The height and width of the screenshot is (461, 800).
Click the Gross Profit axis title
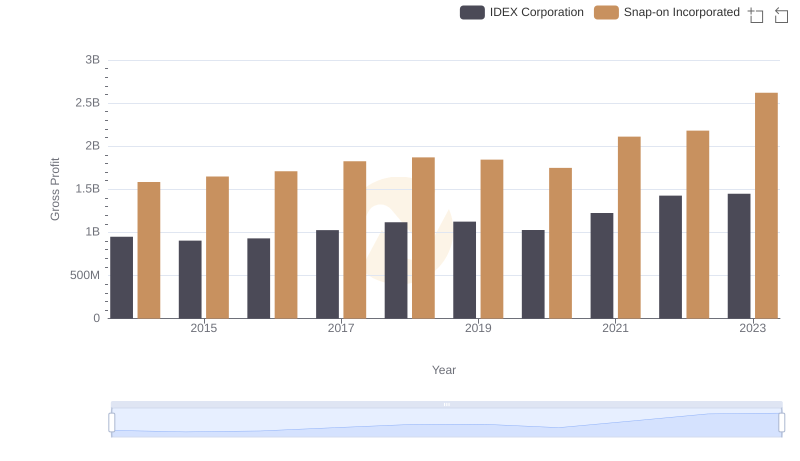coord(55,189)
